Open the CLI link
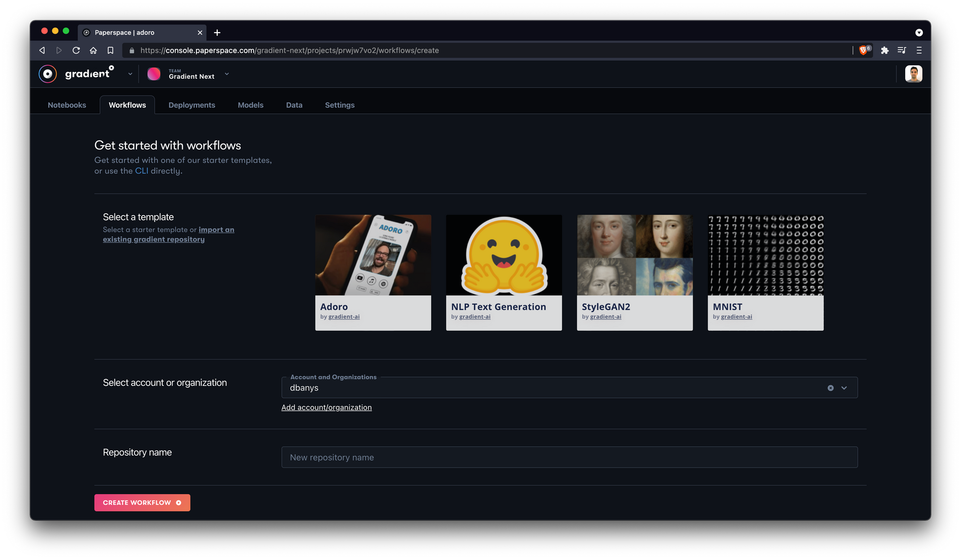The image size is (961, 560). click(x=141, y=171)
